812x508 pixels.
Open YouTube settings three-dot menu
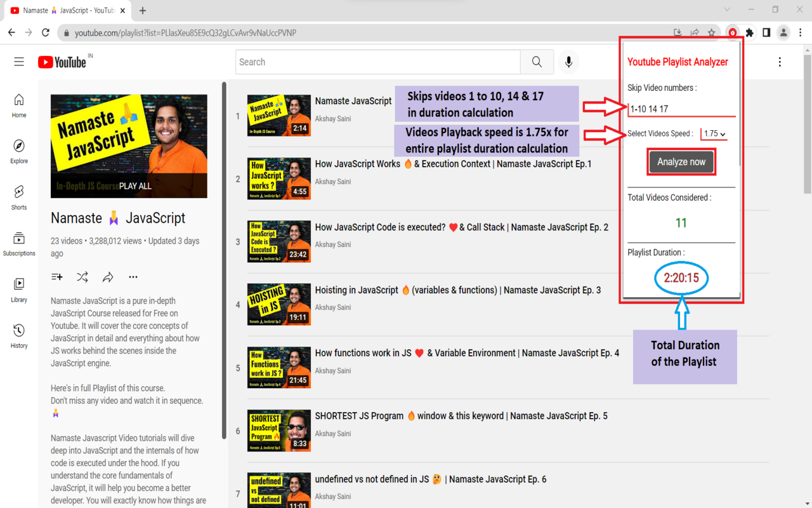[x=780, y=62]
